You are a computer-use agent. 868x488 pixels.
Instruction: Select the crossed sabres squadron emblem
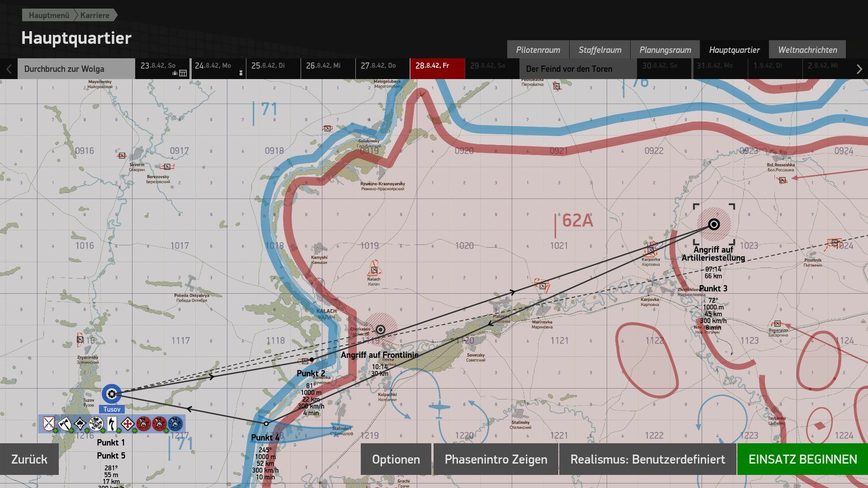click(48, 424)
